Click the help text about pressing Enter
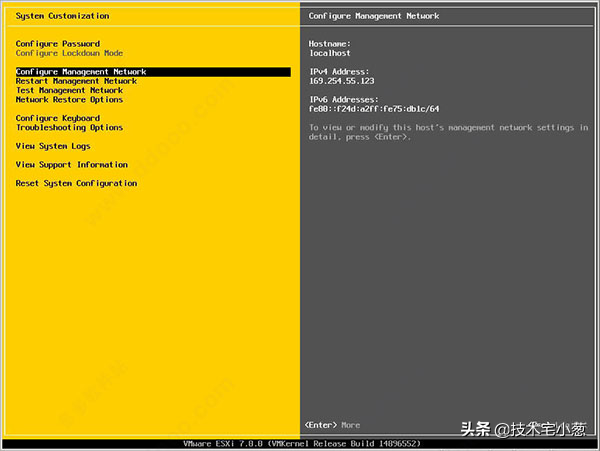The width and height of the screenshot is (600, 451). coord(448,132)
